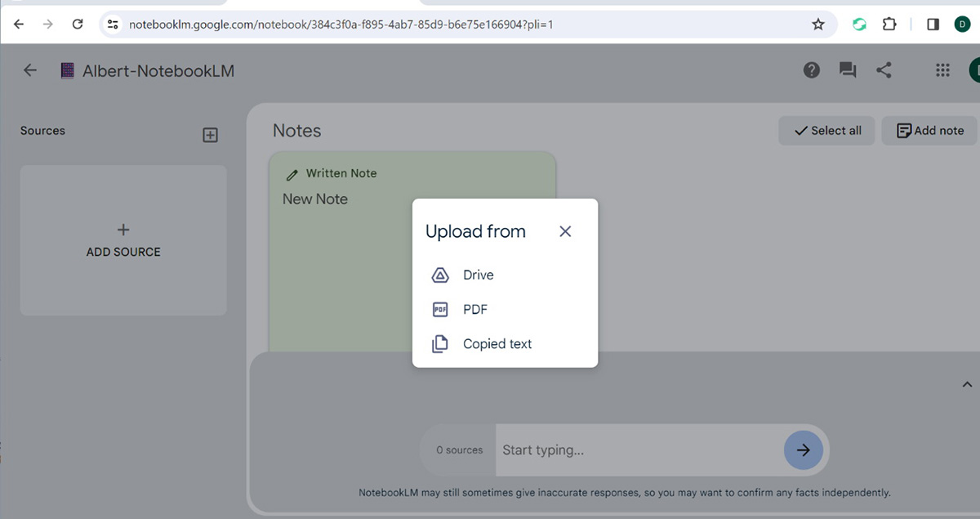
Task: Click Select all notes button
Action: point(826,131)
